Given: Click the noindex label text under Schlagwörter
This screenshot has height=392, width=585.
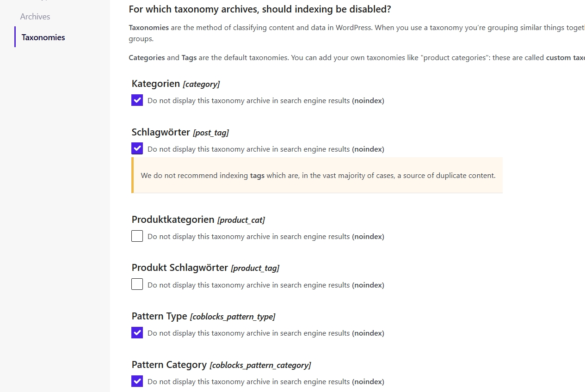Looking at the screenshot, I should click(265, 149).
